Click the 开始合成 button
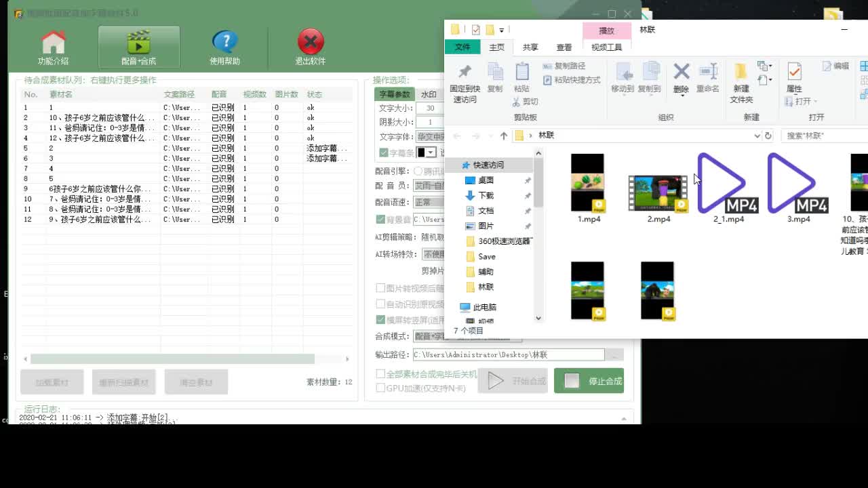 tap(513, 381)
